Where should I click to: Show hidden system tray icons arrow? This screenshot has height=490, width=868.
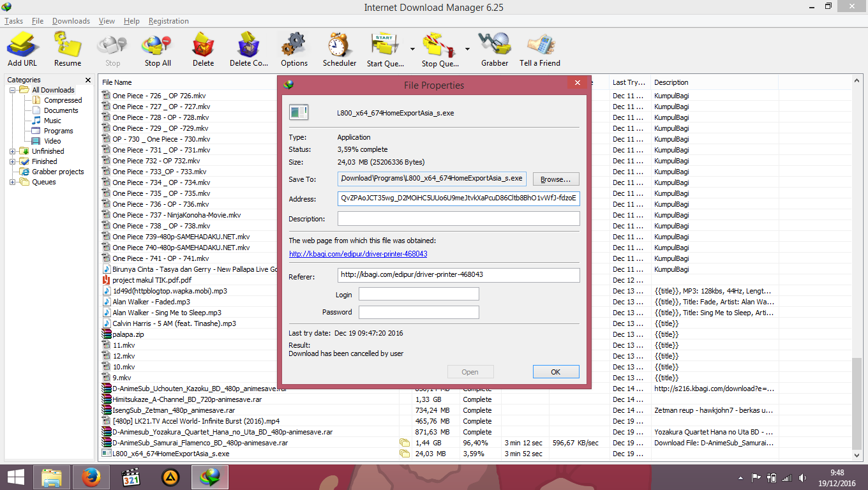(740, 477)
